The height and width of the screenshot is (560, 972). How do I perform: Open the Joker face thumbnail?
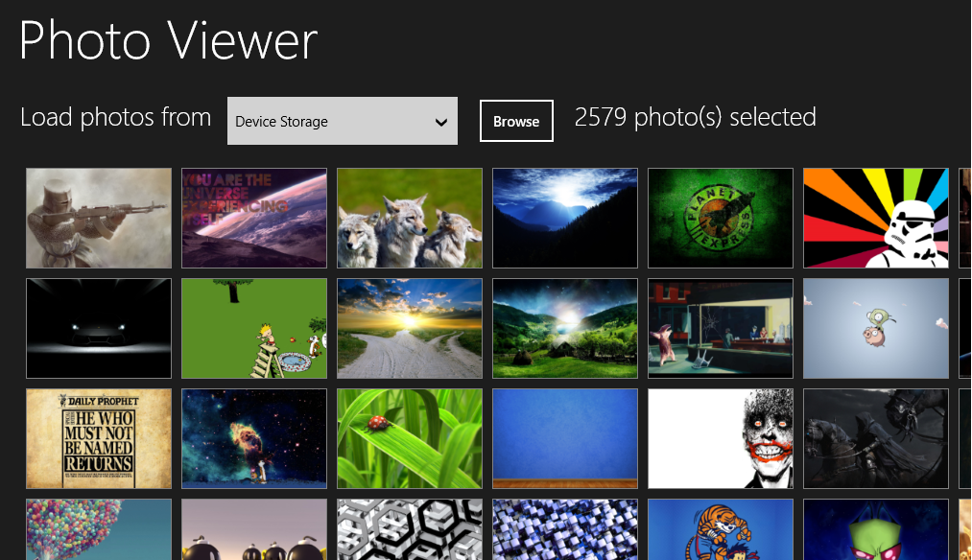pos(721,438)
